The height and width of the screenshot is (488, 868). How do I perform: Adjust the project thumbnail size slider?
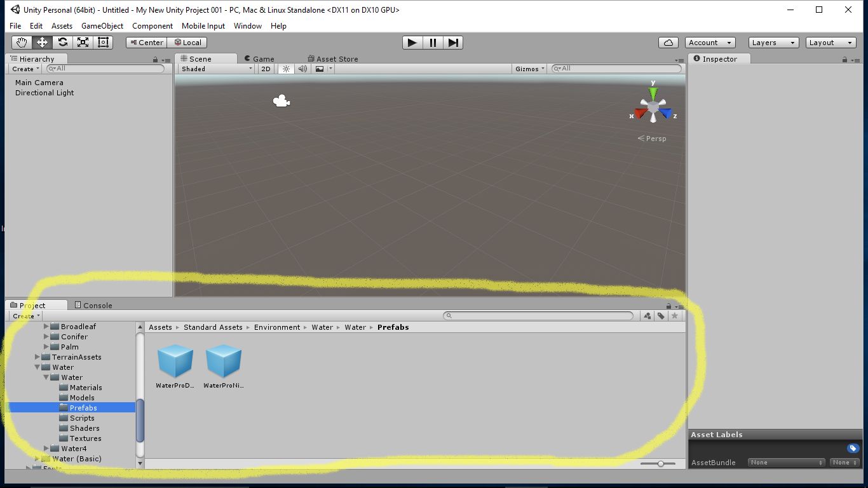point(661,463)
